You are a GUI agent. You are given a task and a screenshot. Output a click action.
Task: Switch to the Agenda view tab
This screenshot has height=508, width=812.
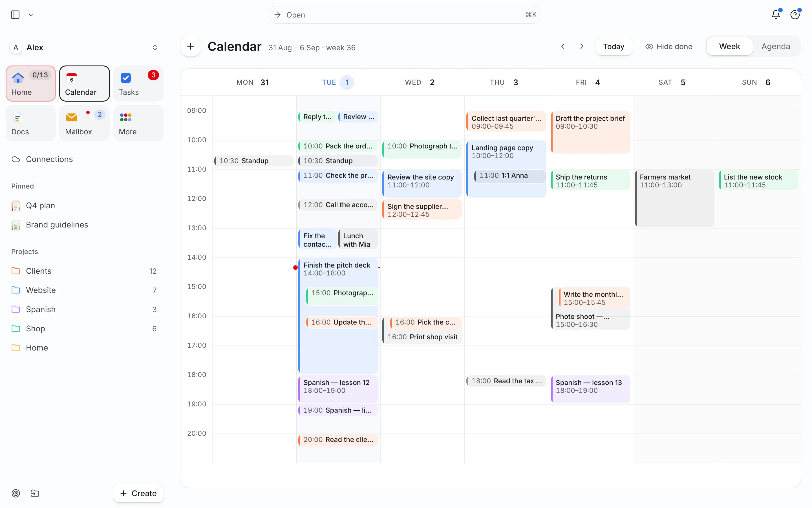[776, 46]
